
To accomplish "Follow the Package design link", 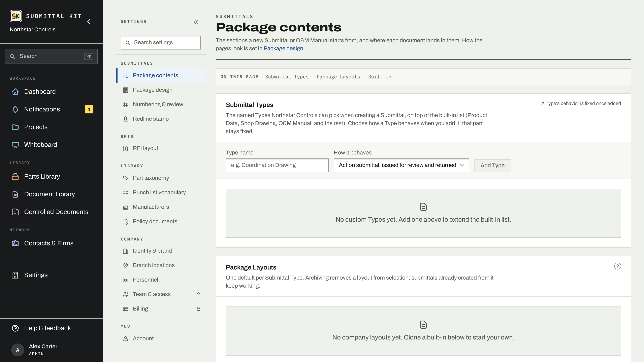I will [283, 48].
